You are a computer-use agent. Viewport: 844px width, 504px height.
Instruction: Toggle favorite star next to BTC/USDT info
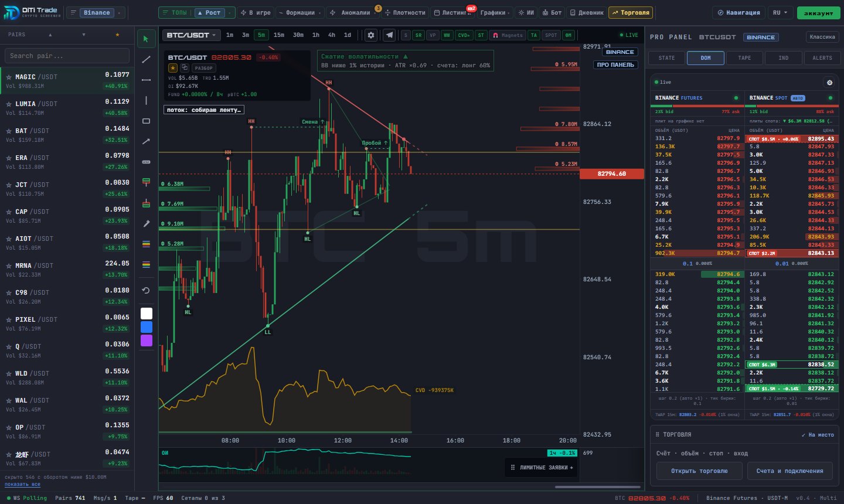point(173,68)
